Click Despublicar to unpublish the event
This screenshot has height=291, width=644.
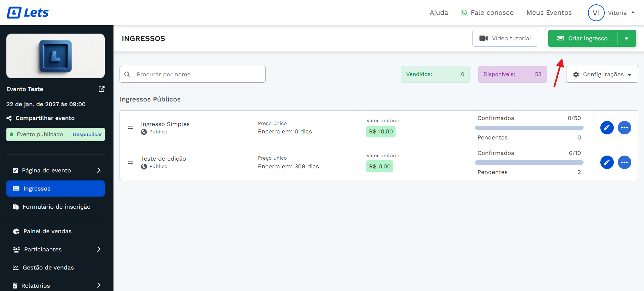[x=87, y=134]
